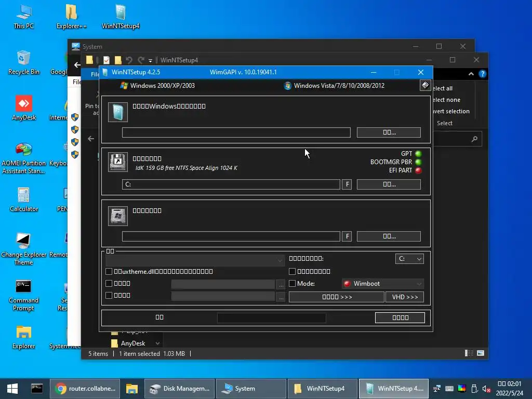Viewport: 532px width, 399px height.
Task: Open Command Prompt from taskbar
Action: (37, 389)
